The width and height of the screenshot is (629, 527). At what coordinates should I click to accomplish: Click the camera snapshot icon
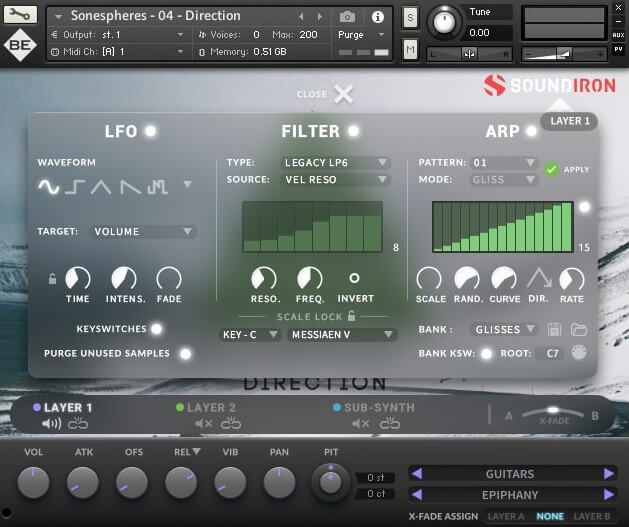(x=347, y=17)
